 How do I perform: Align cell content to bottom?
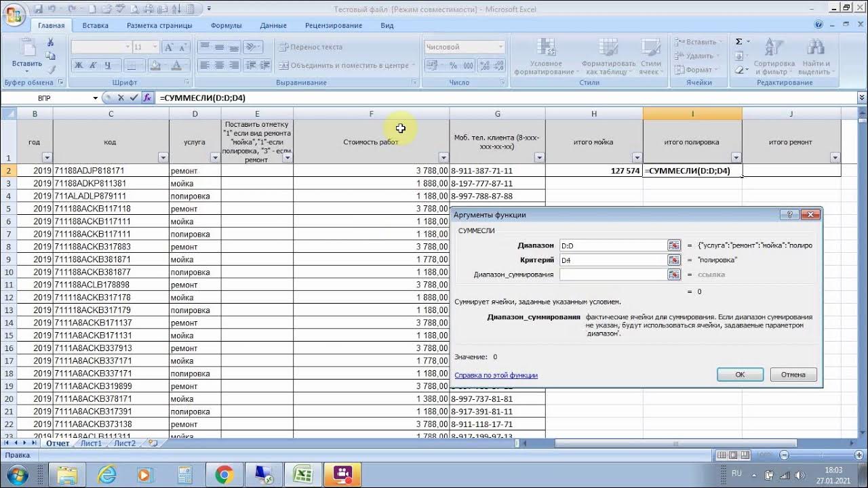pyautogui.click(x=235, y=47)
